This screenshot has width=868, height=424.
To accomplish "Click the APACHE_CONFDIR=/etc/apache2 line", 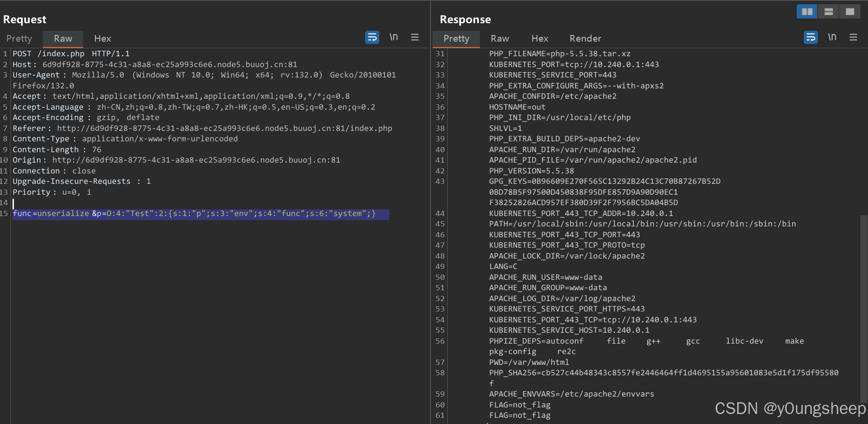I will pyautogui.click(x=553, y=96).
